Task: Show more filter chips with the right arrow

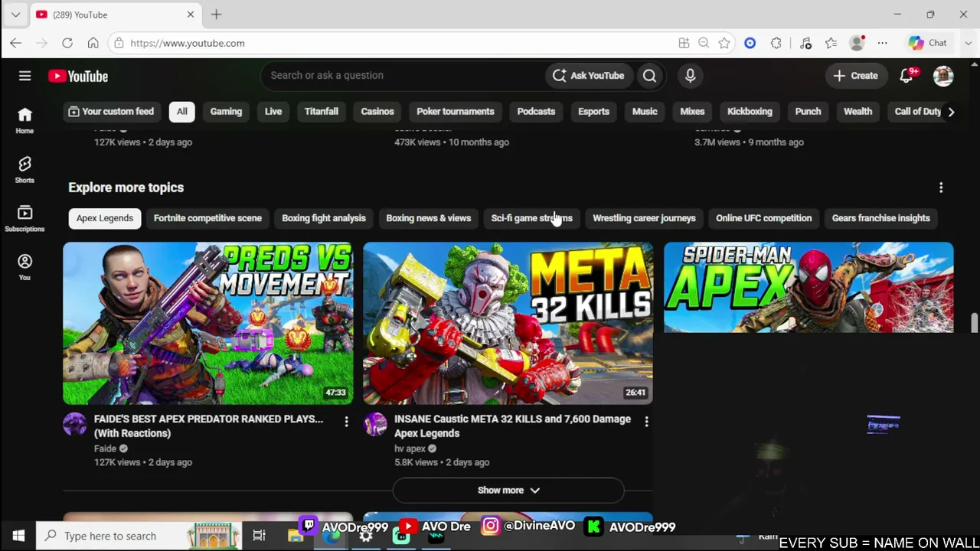Action: tap(951, 112)
